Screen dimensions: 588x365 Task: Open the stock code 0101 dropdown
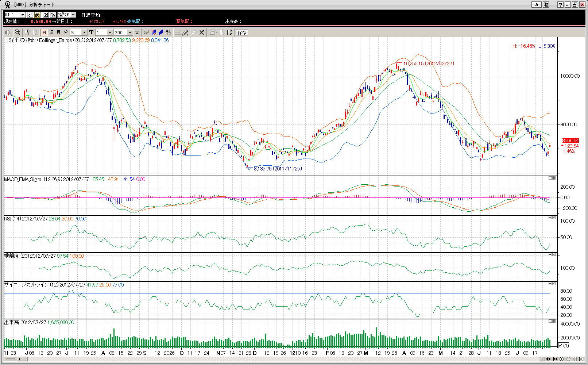tap(23, 15)
